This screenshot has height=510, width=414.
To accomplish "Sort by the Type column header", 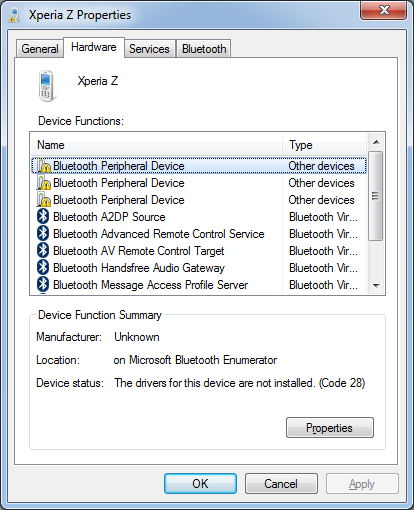I will 325,145.
